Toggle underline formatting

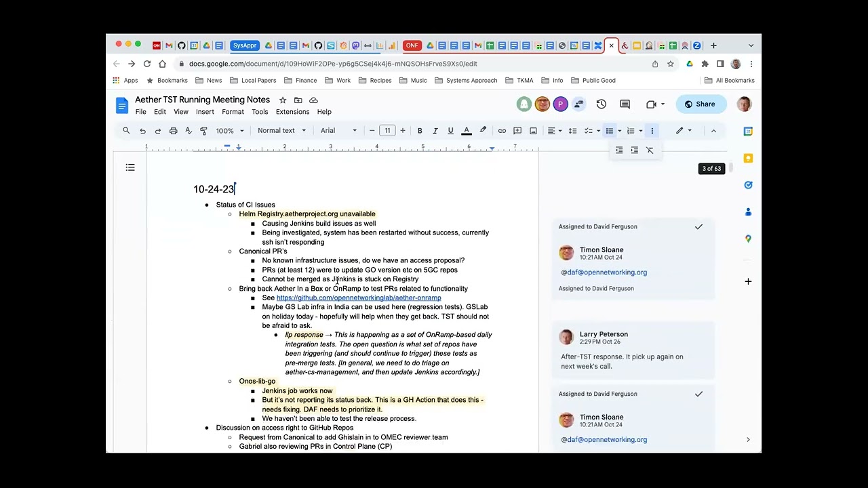(450, 131)
